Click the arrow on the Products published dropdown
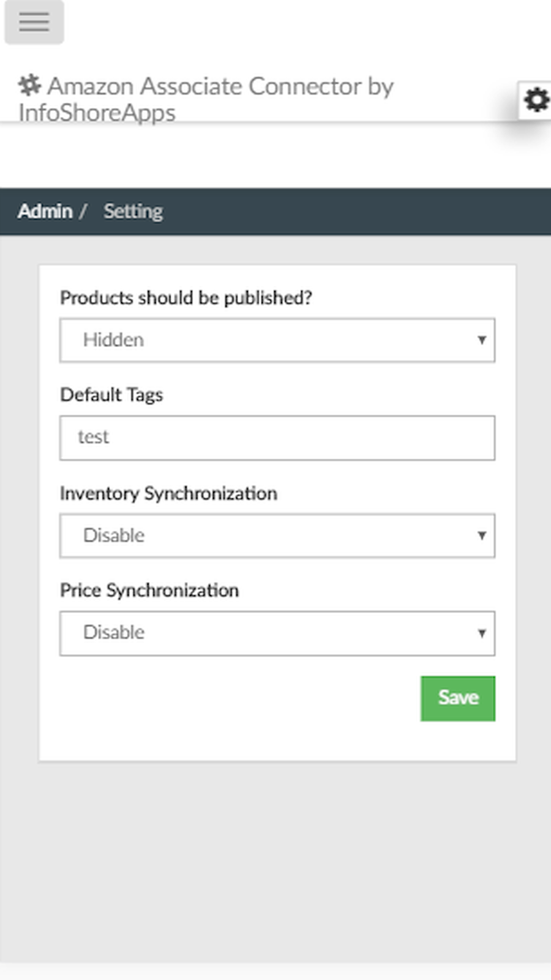 coord(482,340)
